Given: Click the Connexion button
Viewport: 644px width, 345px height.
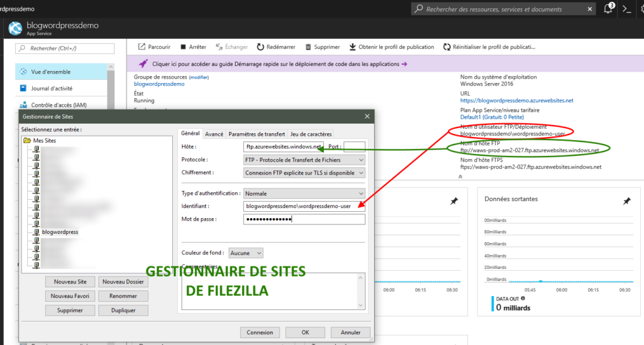Looking at the screenshot, I should point(260,332).
